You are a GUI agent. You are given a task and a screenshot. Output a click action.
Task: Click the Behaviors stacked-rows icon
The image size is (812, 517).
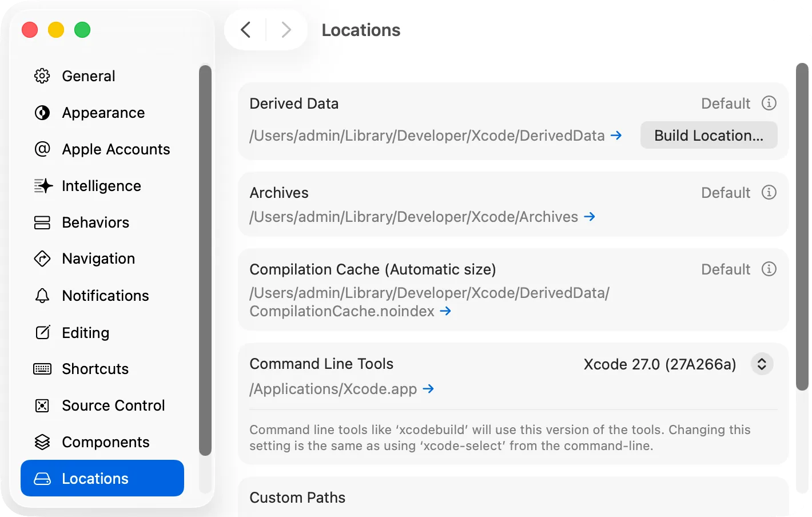click(x=42, y=222)
